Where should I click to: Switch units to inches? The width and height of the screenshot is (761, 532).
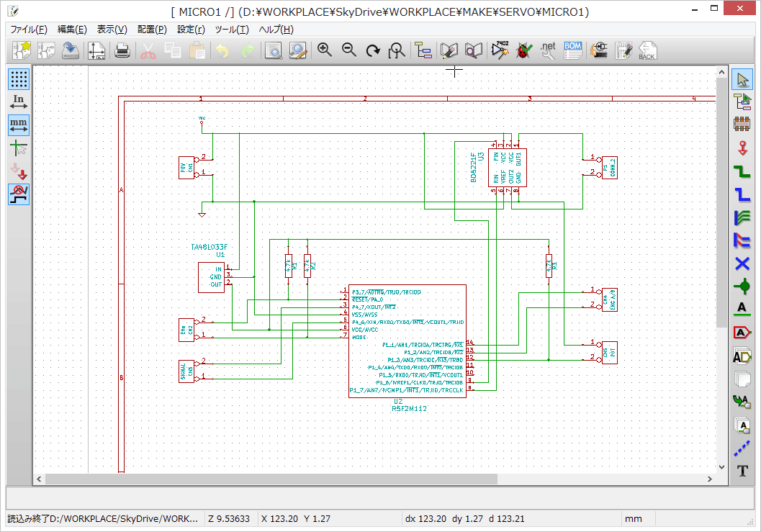pyautogui.click(x=19, y=102)
